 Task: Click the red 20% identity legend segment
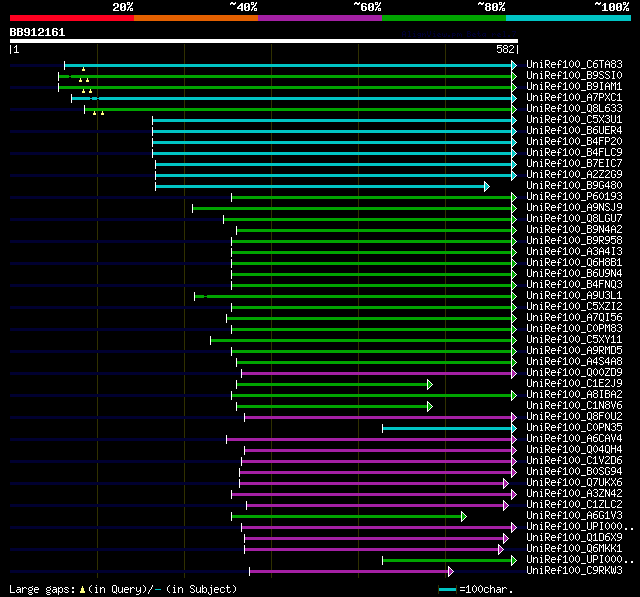tap(72, 18)
